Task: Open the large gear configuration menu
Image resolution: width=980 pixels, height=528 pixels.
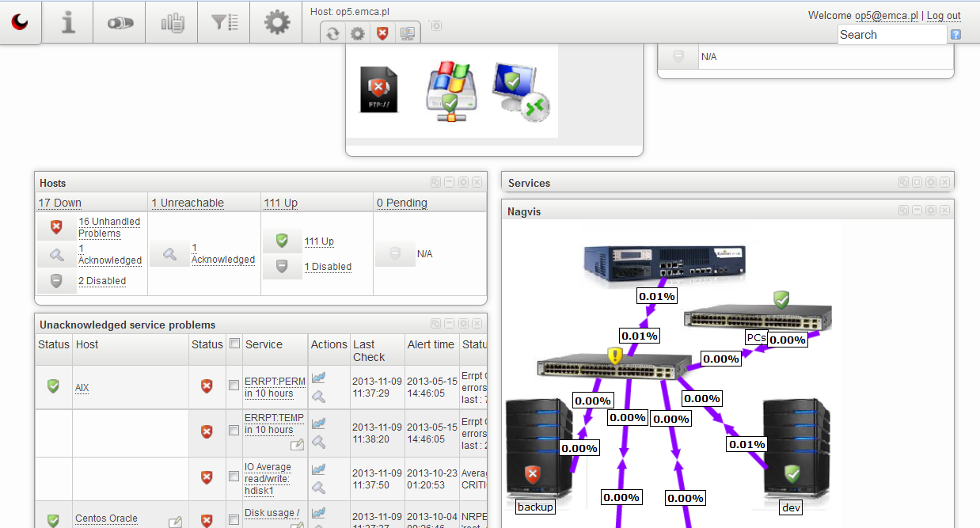Action: pyautogui.click(x=277, y=23)
